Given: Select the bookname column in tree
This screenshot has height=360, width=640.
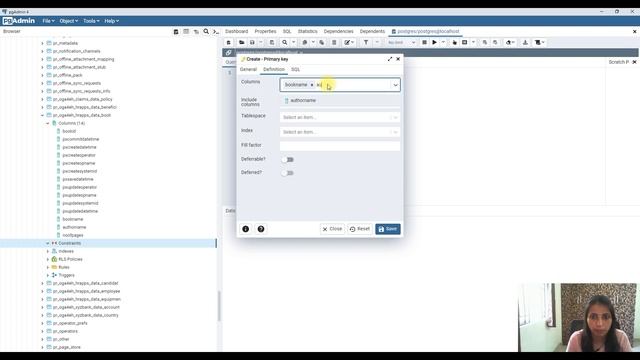Looking at the screenshot, I should pos(73,219).
